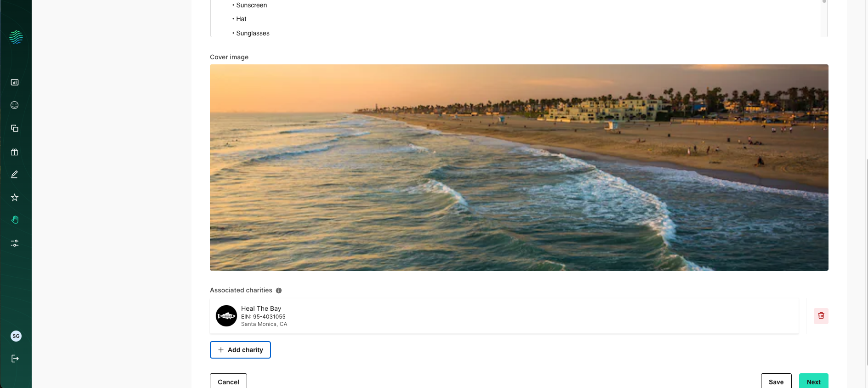Image resolution: width=868 pixels, height=388 pixels.
Task: Click the Sunglasses list item
Action: [253, 33]
